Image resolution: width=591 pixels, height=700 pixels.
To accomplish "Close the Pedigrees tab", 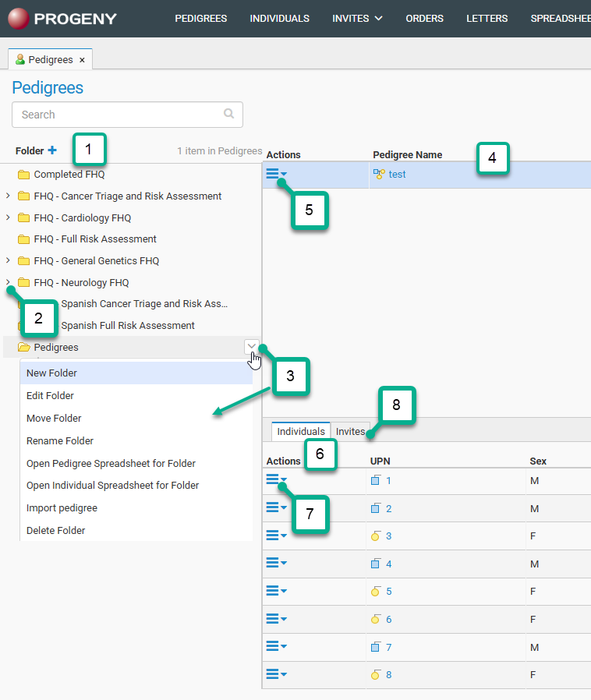I will [x=82, y=60].
